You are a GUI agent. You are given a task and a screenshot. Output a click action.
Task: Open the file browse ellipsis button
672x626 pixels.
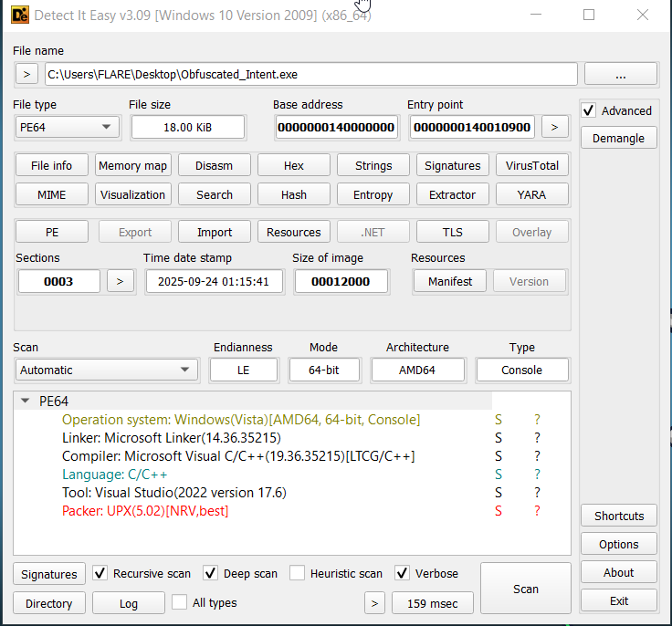[620, 74]
